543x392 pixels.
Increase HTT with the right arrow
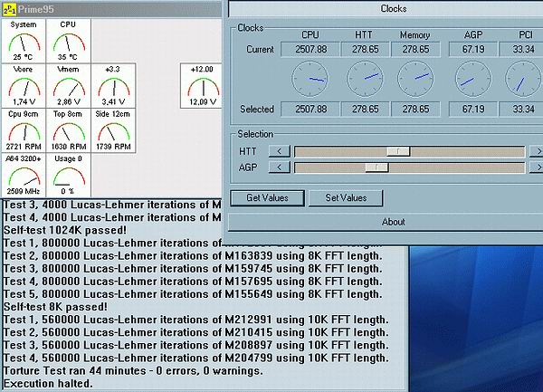coord(537,151)
